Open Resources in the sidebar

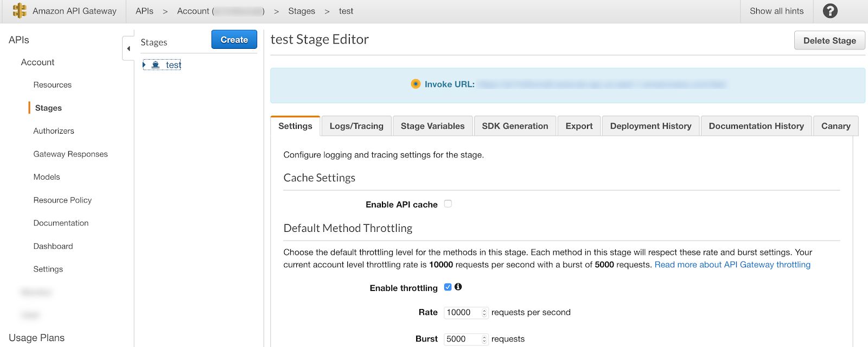tap(52, 85)
